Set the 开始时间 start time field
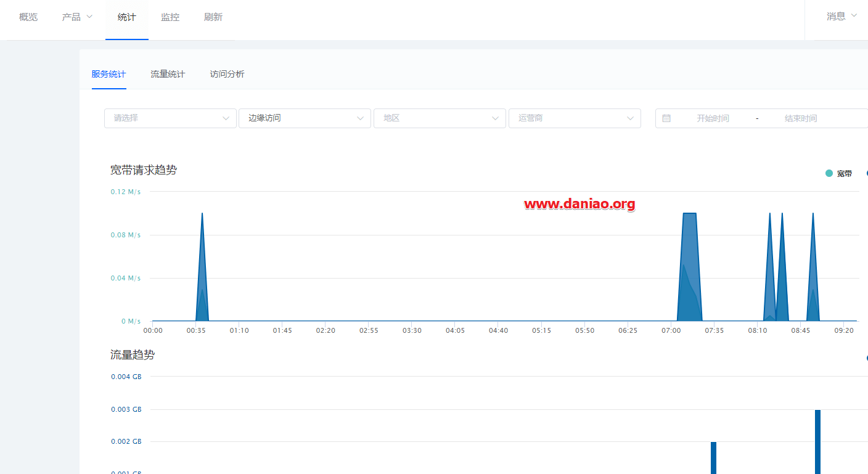 coord(713,118)
